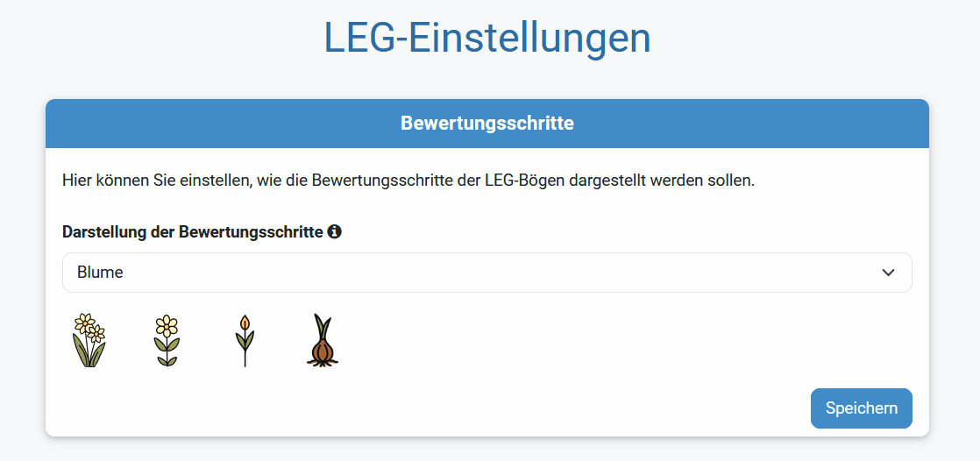Click the single blossom flower icon
980x461 pixels.
(x=167, y=340)
